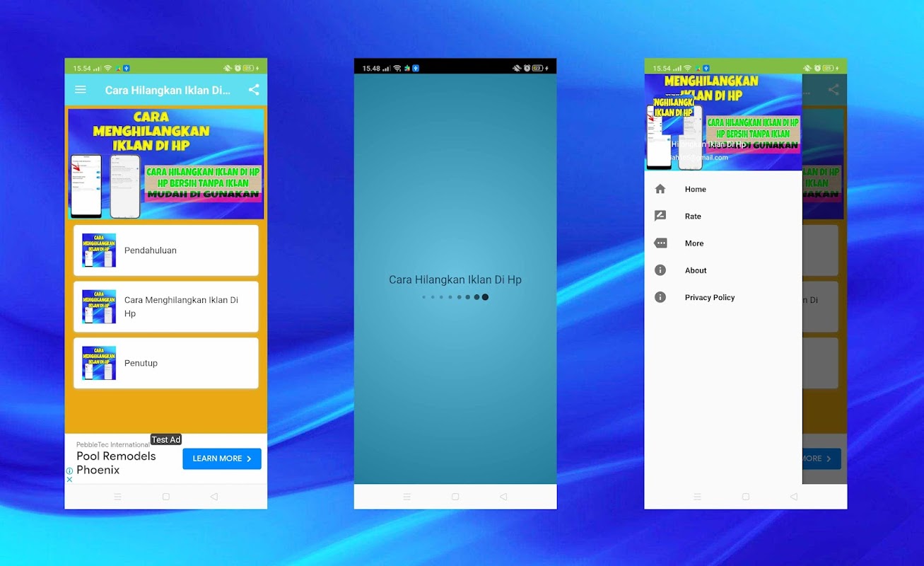924x566 pixels.
Task: Tap the alarm clock icon in the right phone's status bar
Action: point(817,68)
